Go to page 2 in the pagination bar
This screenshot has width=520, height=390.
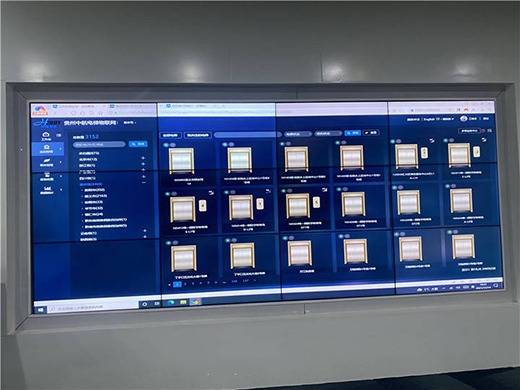[185, 284]
